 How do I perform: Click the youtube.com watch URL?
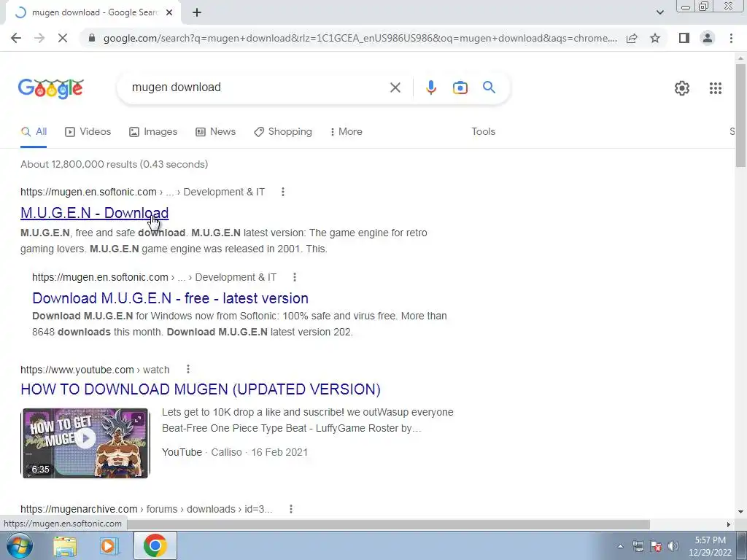pyautogui.click(x=95, y=370)
